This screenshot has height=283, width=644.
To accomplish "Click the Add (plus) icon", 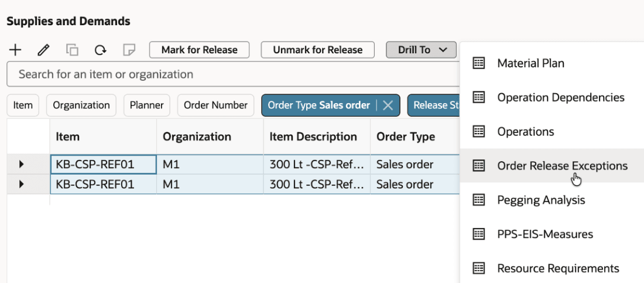I will click(x=15, y=50).
